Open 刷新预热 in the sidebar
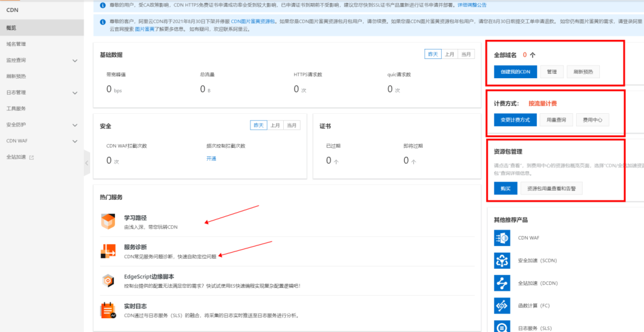The width and height of the screenshot is (644, 332). (x=42, y=76)
